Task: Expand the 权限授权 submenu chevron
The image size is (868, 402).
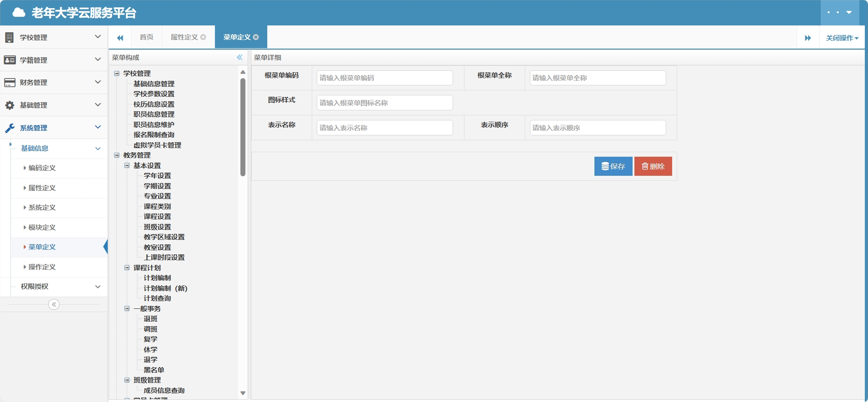Action: pos(98,287)
